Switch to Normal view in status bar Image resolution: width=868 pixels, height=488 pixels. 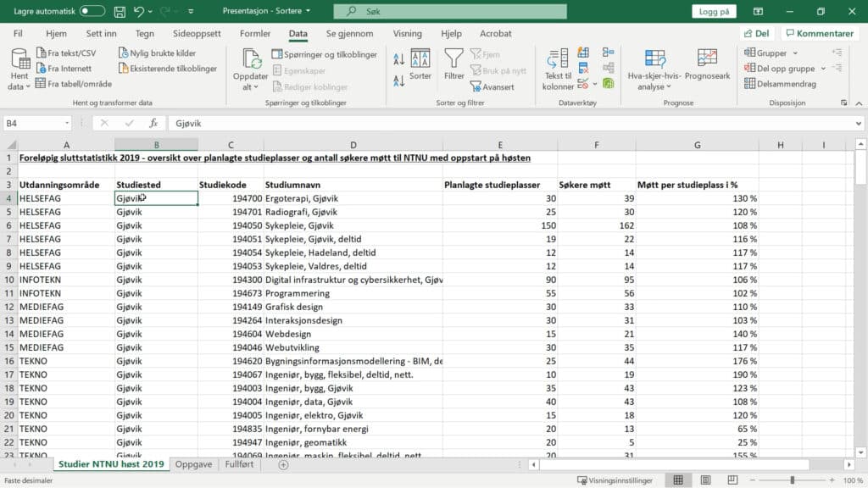pos(678,480)
